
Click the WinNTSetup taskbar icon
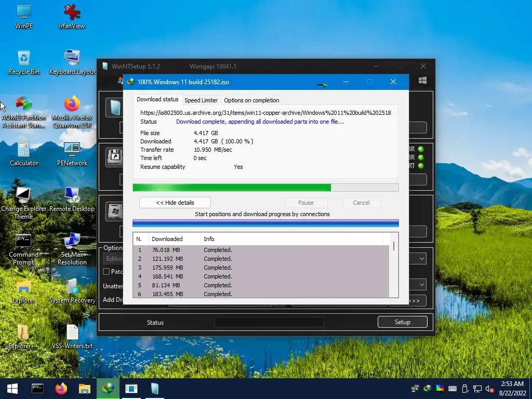(155, 389)
